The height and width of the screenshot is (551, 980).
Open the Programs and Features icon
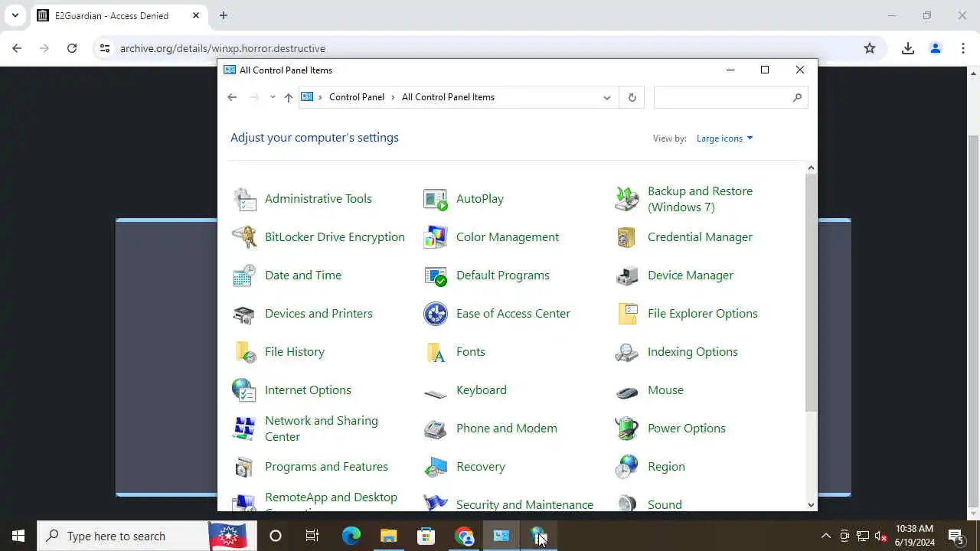click(x=244, y=467)
